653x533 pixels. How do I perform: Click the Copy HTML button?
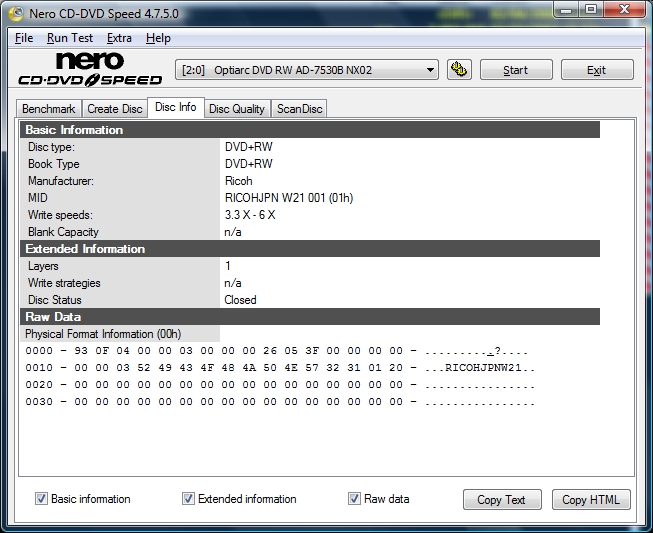(x=591, y=499)
